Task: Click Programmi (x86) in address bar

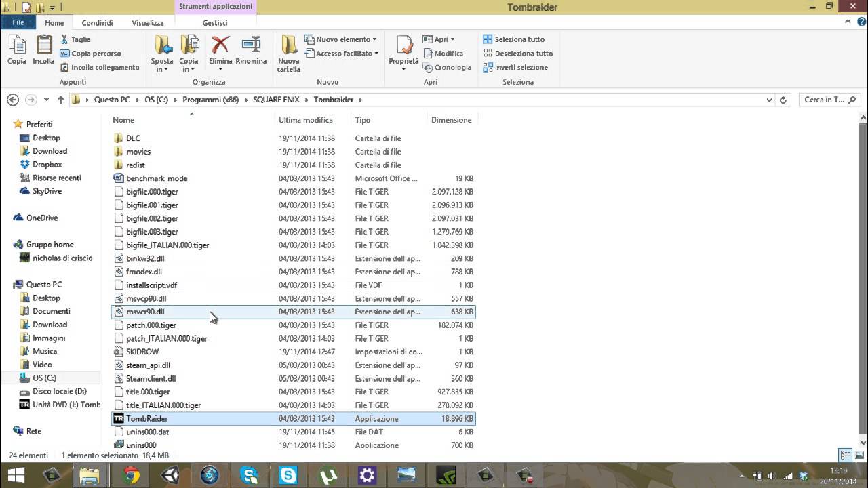Action: click(x=210, y=100)
